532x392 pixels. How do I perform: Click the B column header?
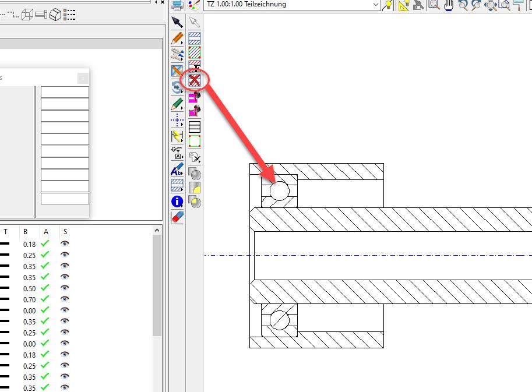26,232
